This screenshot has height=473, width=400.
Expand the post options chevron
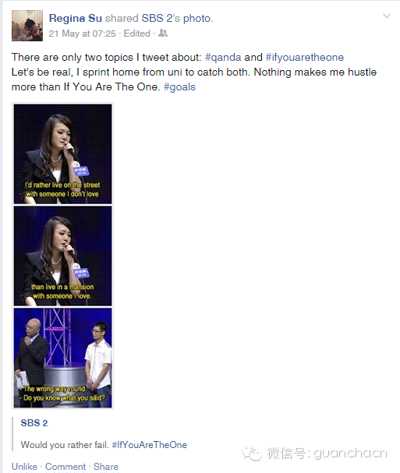point(386,16)
